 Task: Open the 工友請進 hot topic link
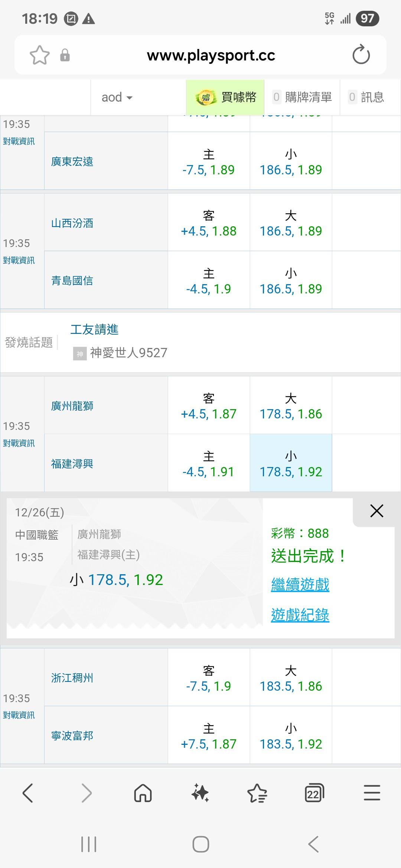94,329
